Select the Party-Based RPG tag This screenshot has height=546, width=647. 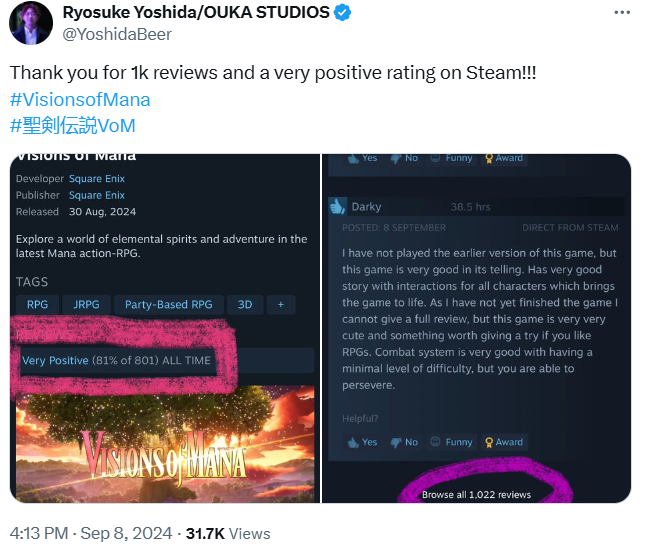point(168,304)
